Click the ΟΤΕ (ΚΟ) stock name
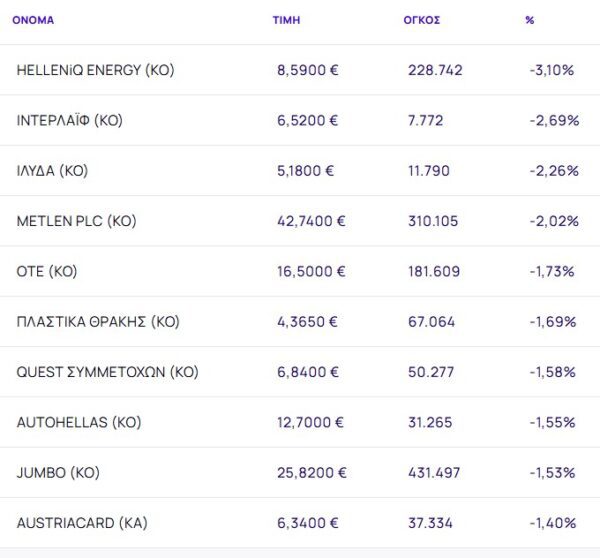Screen dimensions: 600x558 (47, 271)
